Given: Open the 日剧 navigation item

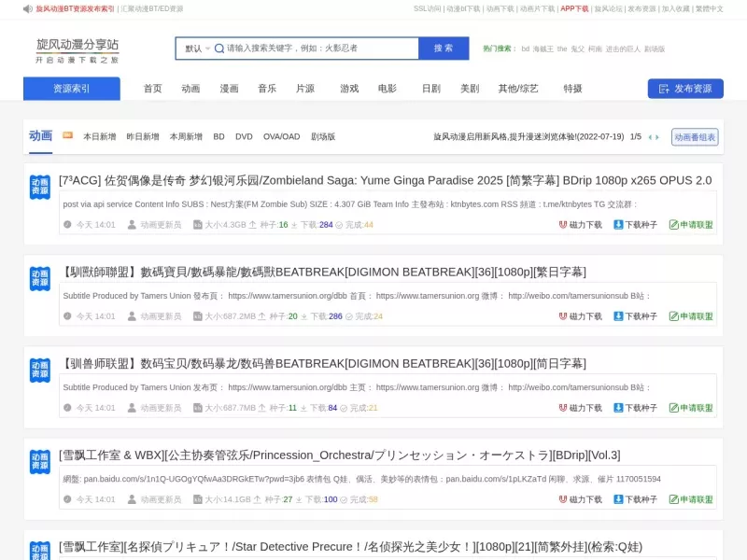Looking at the screenshot, I should click(431, 89).
